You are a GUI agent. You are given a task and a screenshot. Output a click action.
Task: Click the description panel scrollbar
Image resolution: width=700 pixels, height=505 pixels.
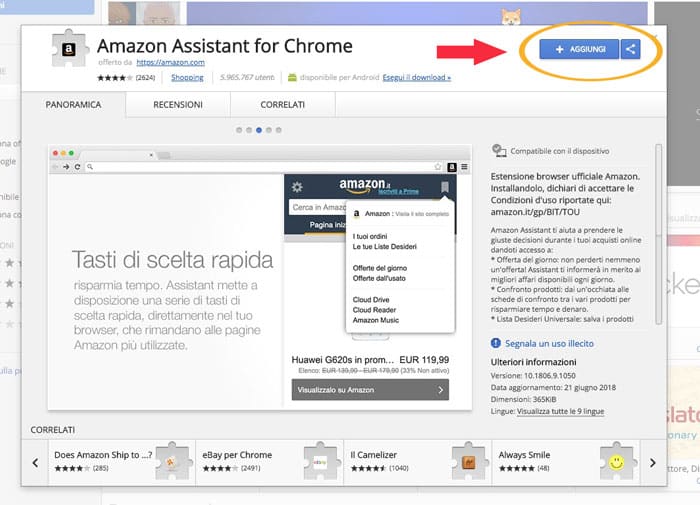coord(658,234)
